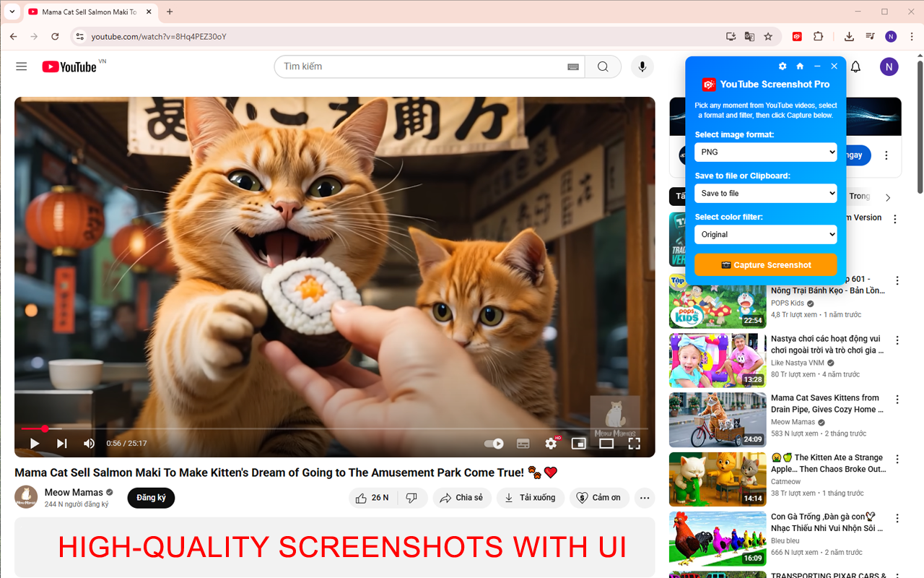Open the Chrome profile avatar
The width and height of the screenshot is (924, 578).
891,36
